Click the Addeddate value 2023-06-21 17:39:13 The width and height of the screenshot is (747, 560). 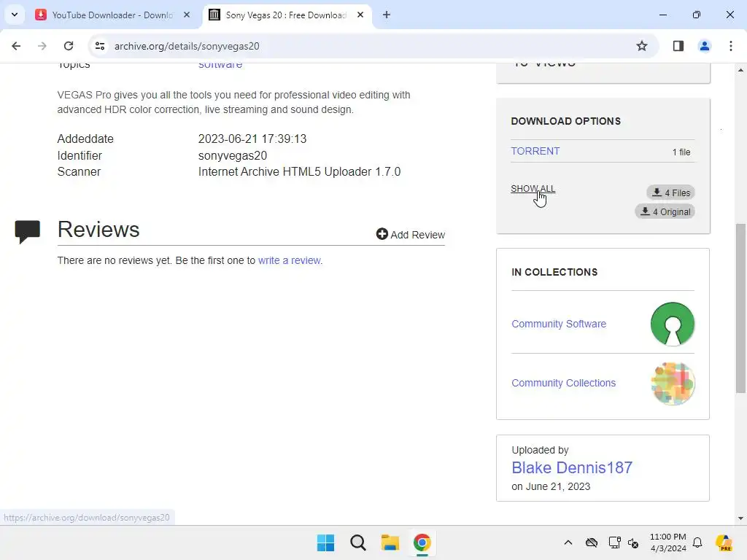pos(252,139)
